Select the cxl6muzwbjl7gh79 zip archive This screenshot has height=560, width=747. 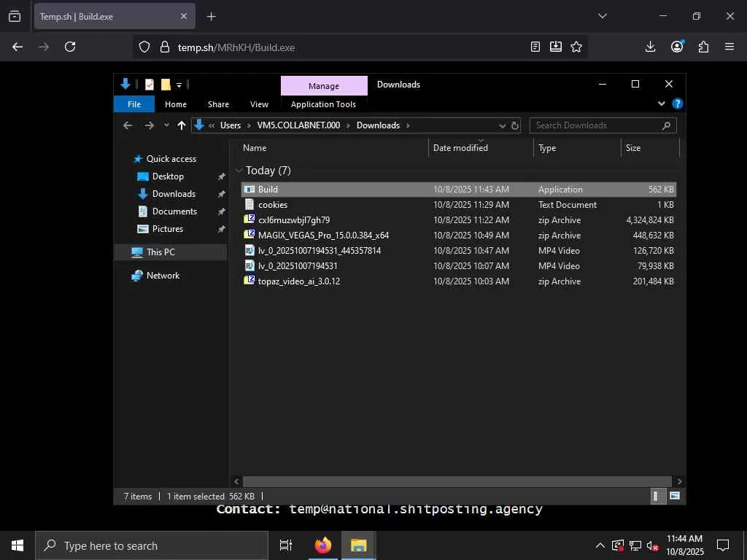pos(458,220)
